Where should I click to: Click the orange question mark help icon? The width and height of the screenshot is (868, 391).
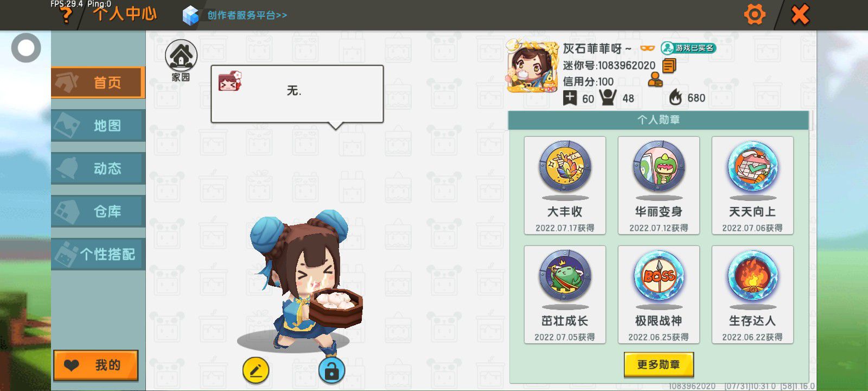point(66,16)
